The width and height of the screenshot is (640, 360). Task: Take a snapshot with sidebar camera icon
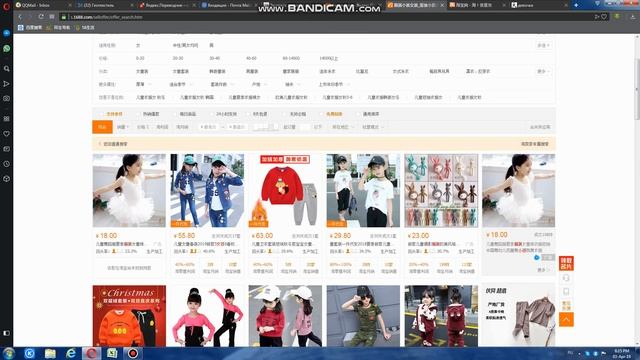point(7,98)
